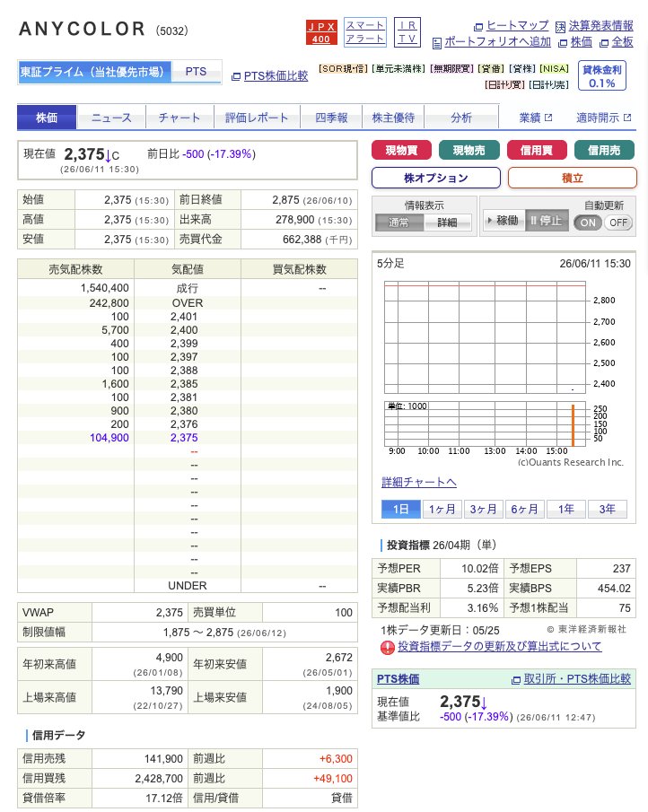Open 決算発表情報 link
The width and height of the screenshot is (648, 812).
click(x=600, y=25)
